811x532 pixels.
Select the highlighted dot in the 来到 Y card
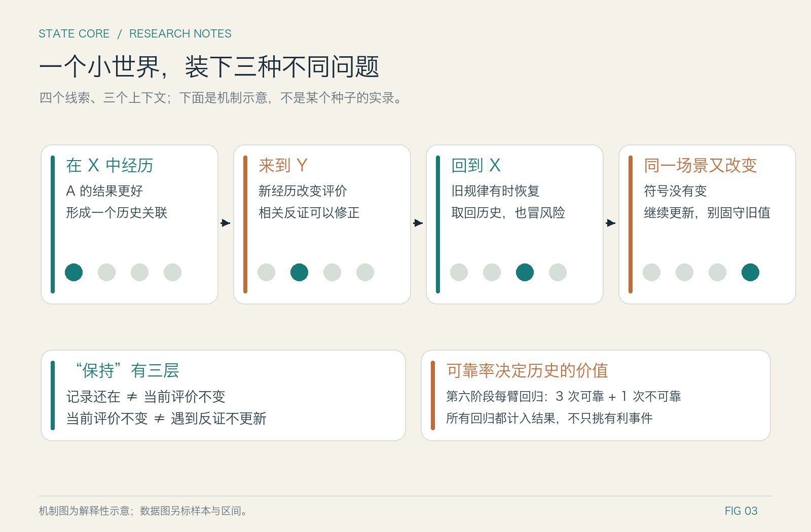tap(299, 272)
